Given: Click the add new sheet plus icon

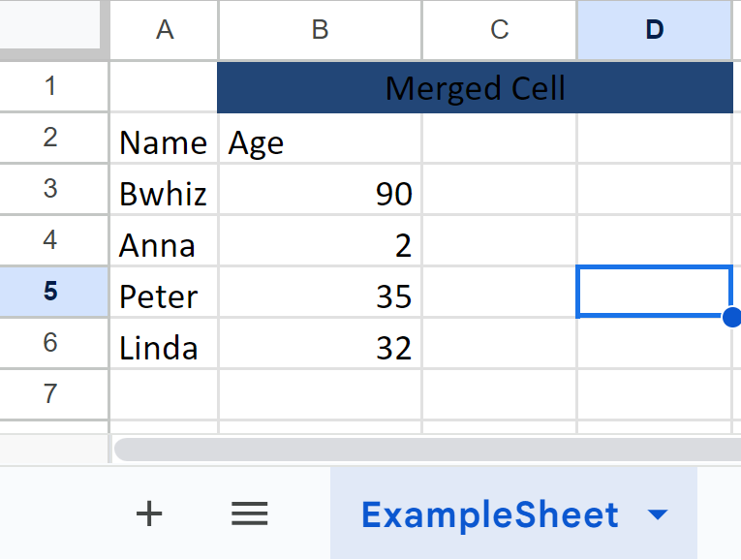Looking at the screenshot, I should (148, 513).
